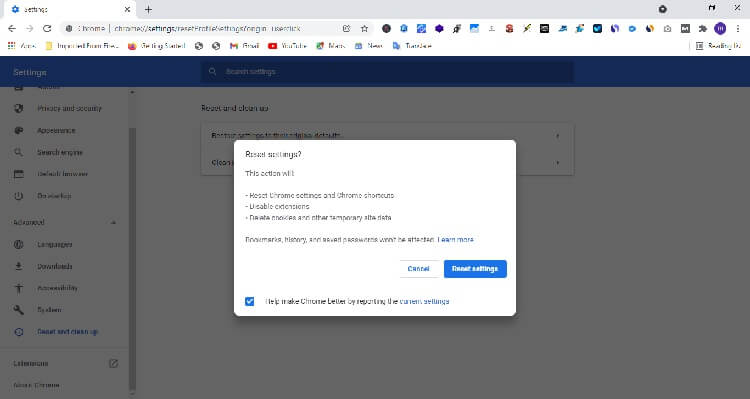The image size is (750, 399).
Task: Focus the Search settings field
Action: [387, 72]
